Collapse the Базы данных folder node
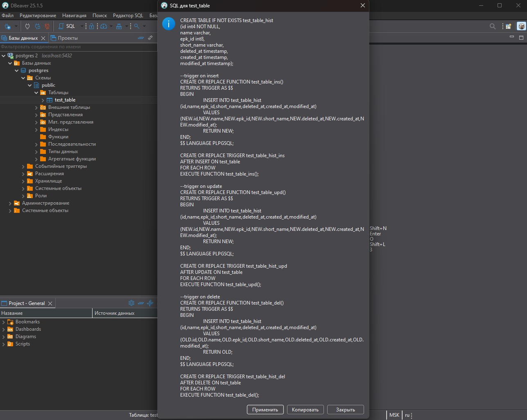527x420 pixels. pos(10,63)
